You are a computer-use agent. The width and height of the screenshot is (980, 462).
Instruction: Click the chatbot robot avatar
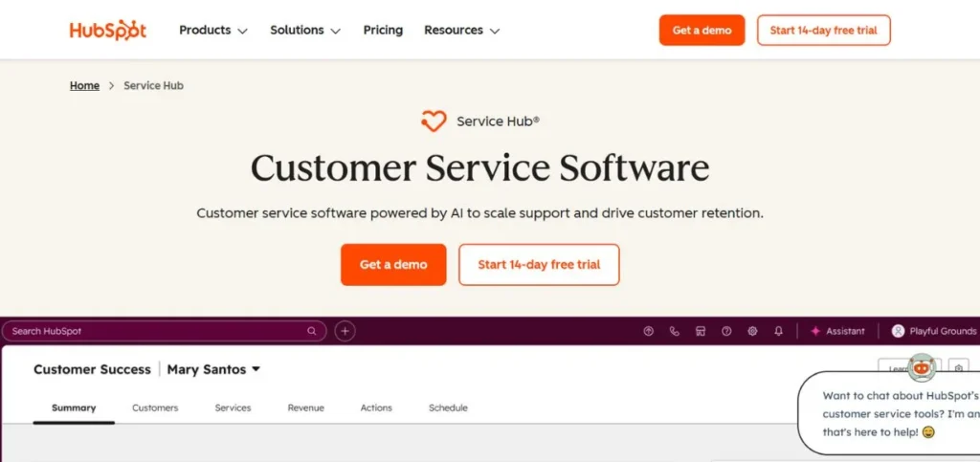(x=922, y=368)
